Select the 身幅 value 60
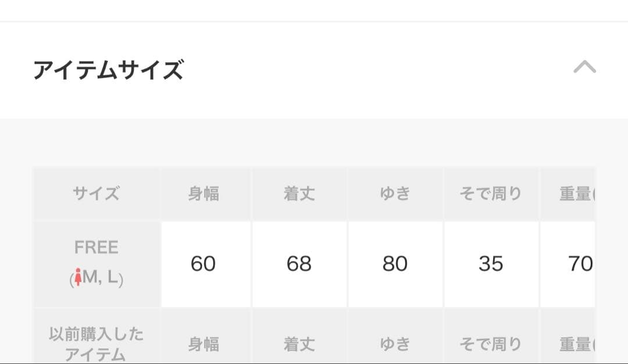The width and height of the screenshot is (628, 364). [x=204, y=264]
